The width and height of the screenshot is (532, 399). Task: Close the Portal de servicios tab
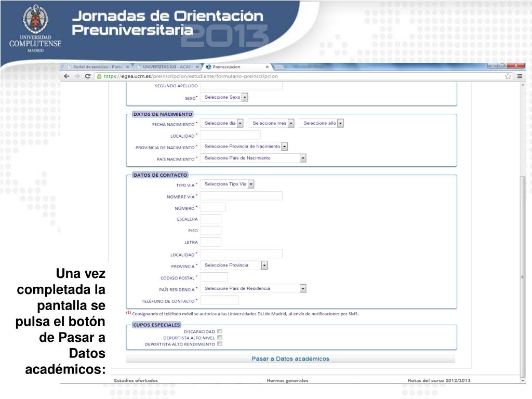[x=128, y=67]
